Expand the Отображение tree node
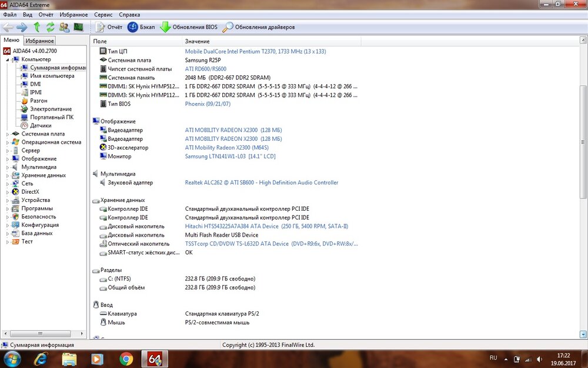The image size is (588, 368). 8,159
